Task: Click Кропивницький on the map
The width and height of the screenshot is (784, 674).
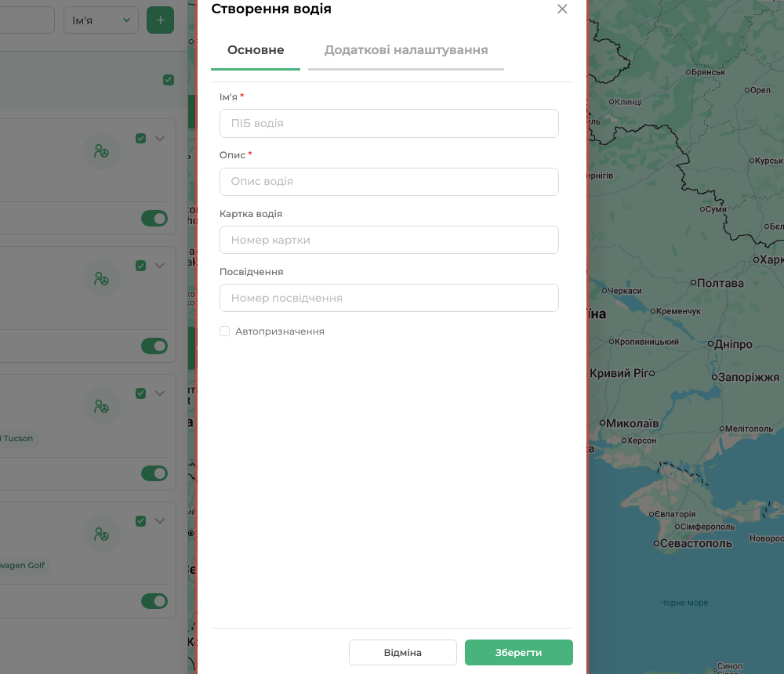Action: pyautogui.click(x=647, y=342)
